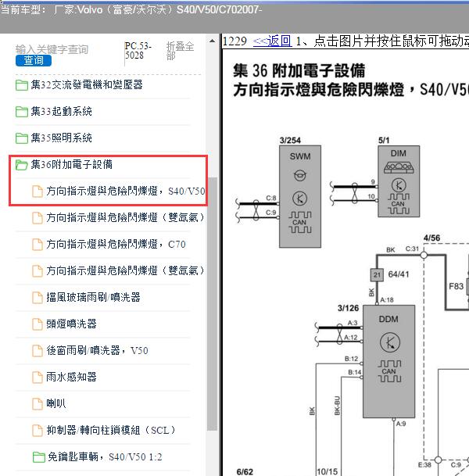Click the sidebar vertical scrollbar thumb
The image size is (469, 476).
212,303
